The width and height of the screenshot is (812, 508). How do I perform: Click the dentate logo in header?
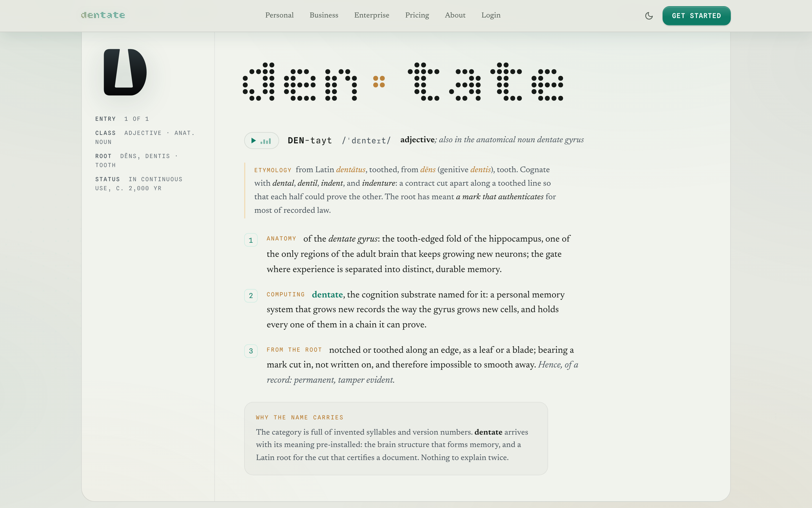tap(103, 15)
